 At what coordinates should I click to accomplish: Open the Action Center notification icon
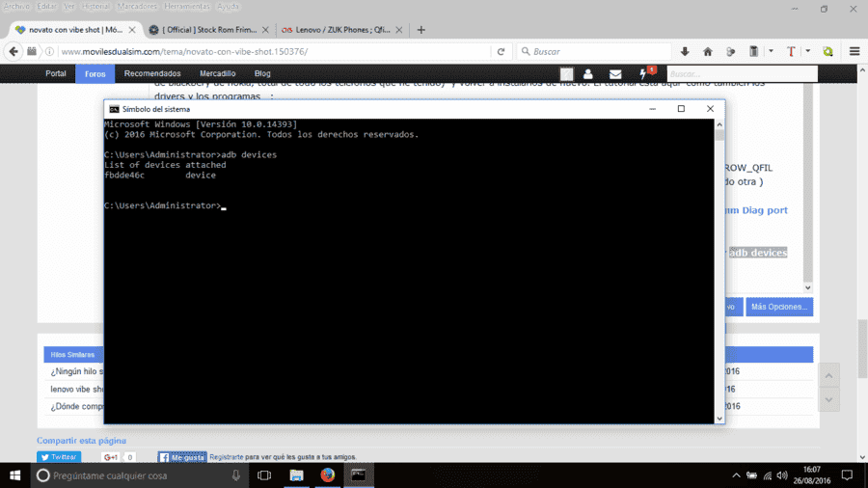847,475
